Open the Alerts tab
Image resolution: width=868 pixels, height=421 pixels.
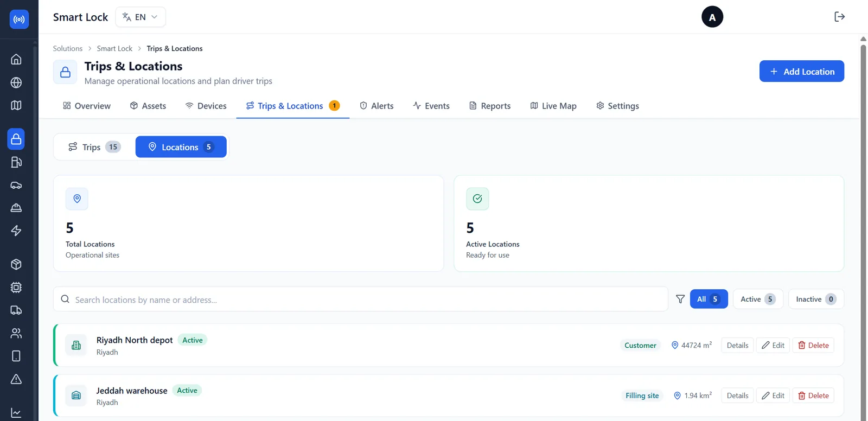(x=377, y=106)
